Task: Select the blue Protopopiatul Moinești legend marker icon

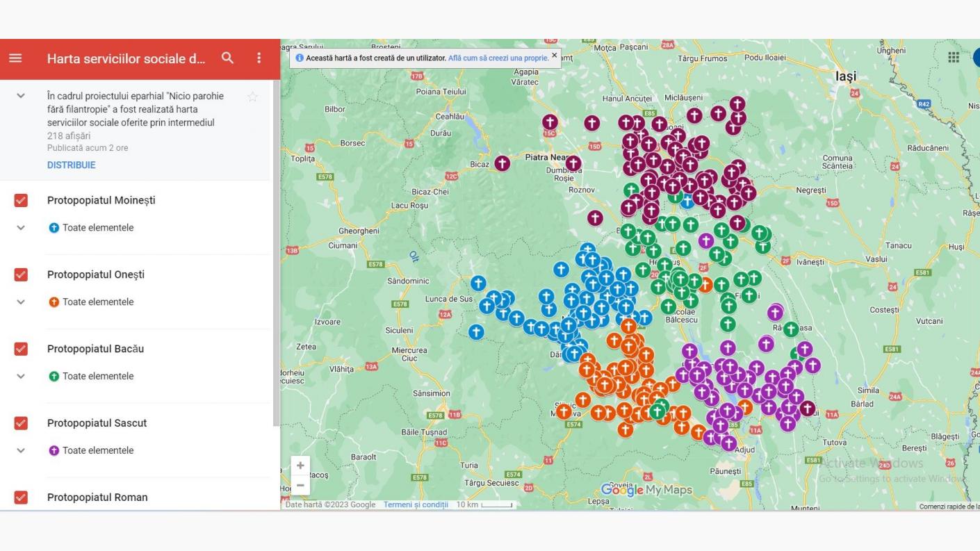Action: [x=54, y=227]
